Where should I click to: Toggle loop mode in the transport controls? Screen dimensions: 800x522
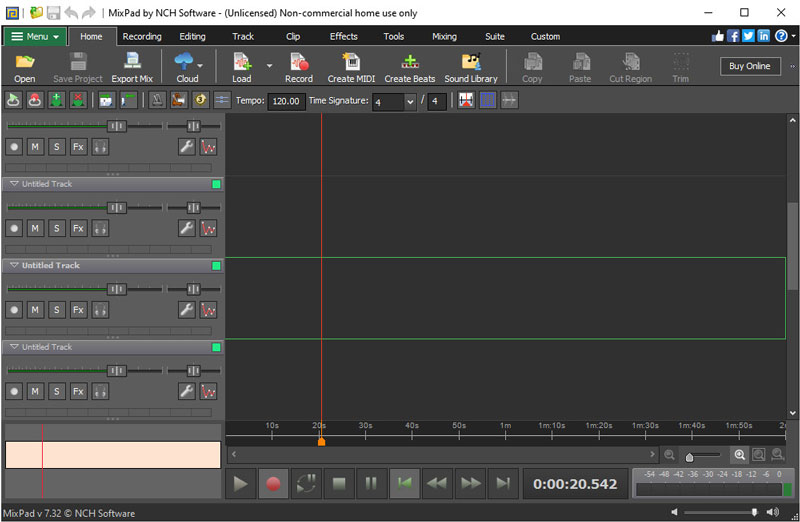(305, 484)
